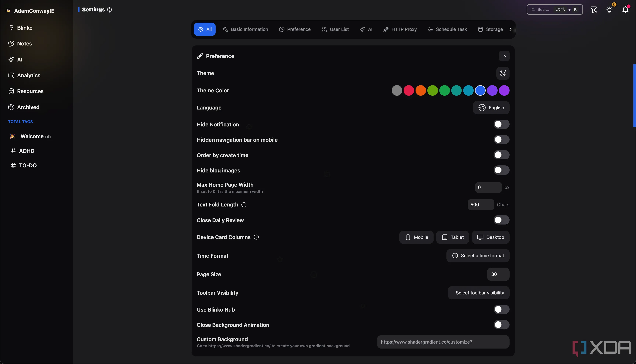Open the AI section in the sidebar

pos(15,59)
